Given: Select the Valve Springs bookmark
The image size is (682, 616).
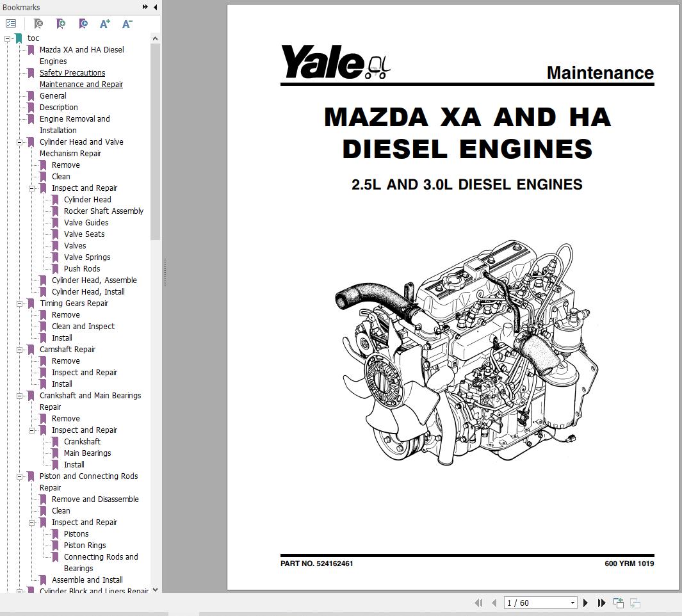Looking at the screenshot, I should 87,257.
